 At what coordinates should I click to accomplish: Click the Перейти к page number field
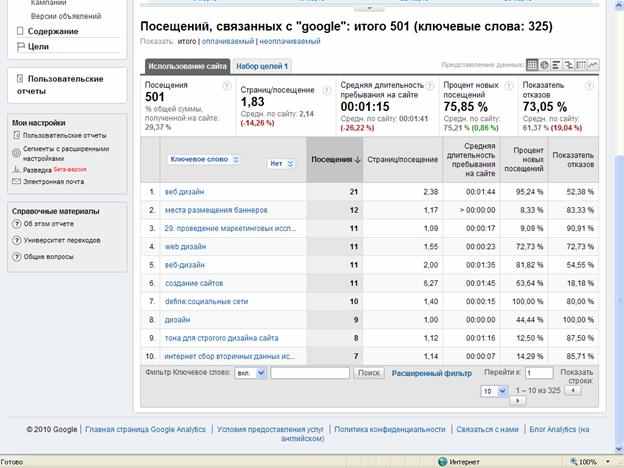tap(539, 373)
